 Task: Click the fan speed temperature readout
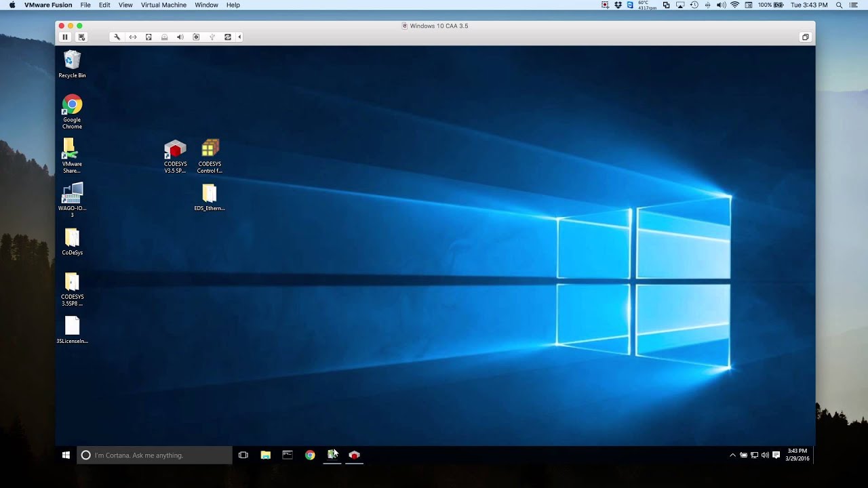pos(647,5)
